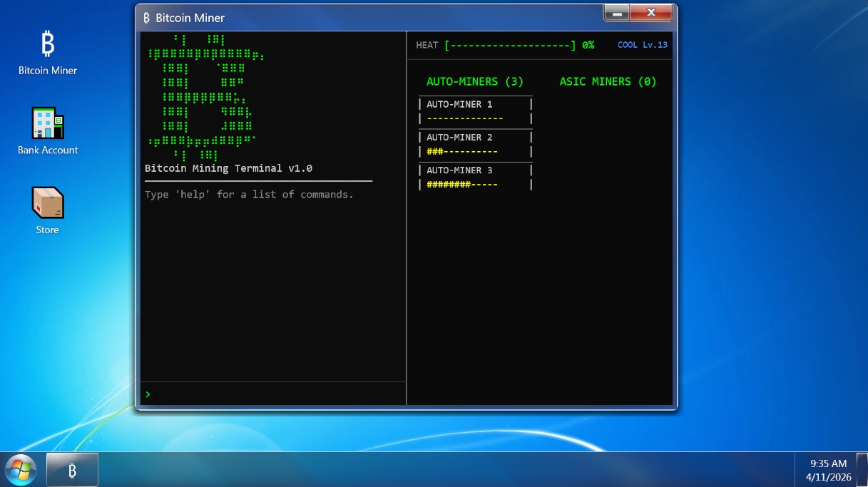
Task: Open the Bitcoin Miner desktop icon
Action: click(x=47, y=52)
